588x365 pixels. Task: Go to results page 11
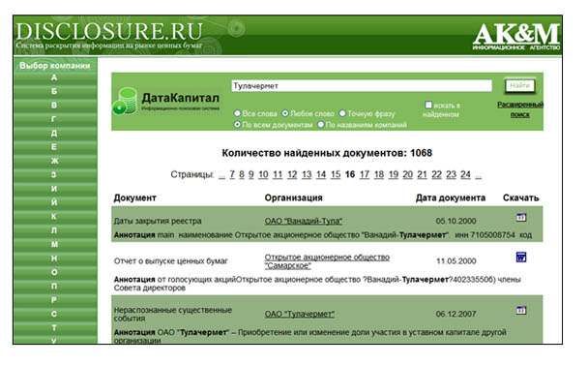click(x=278, y=174)
